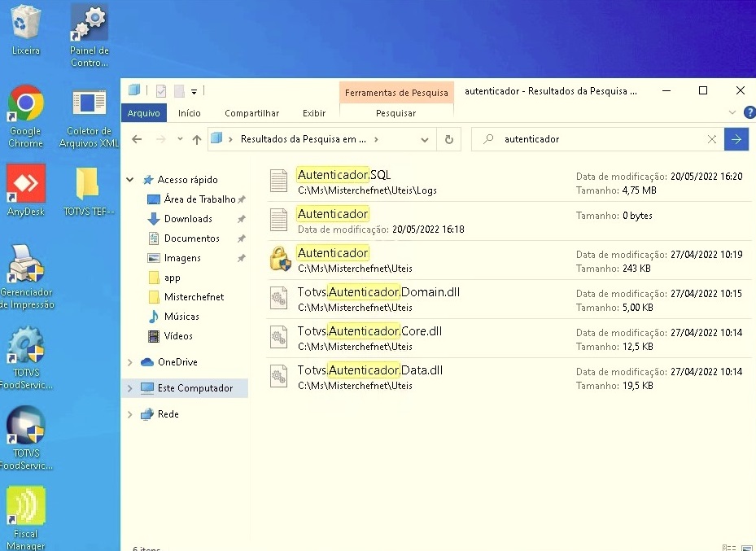
Task: Launch Google Chrome from desktop
Action: coord(25,116)
